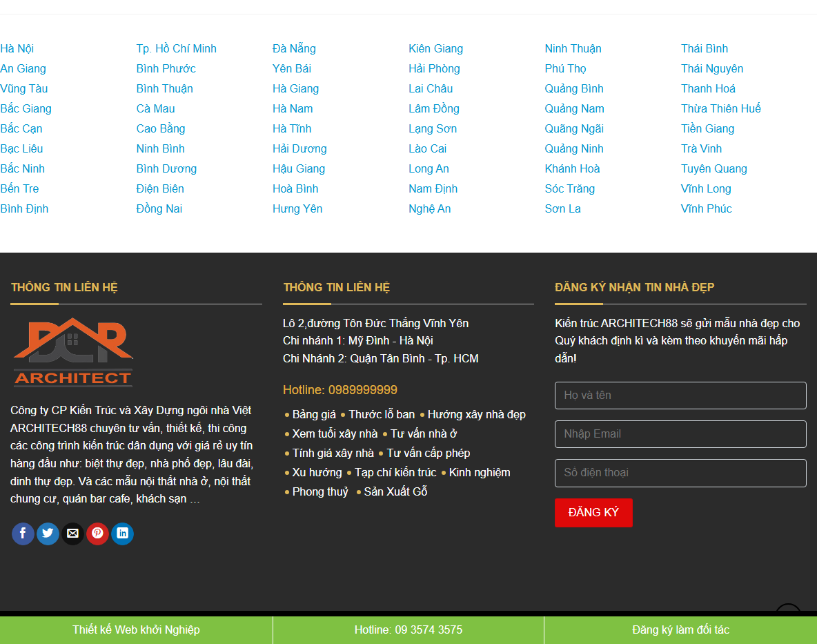Screen dimensions: 817x644
Task: Open the Hà Nội province link
Action: tap(16, 48)
